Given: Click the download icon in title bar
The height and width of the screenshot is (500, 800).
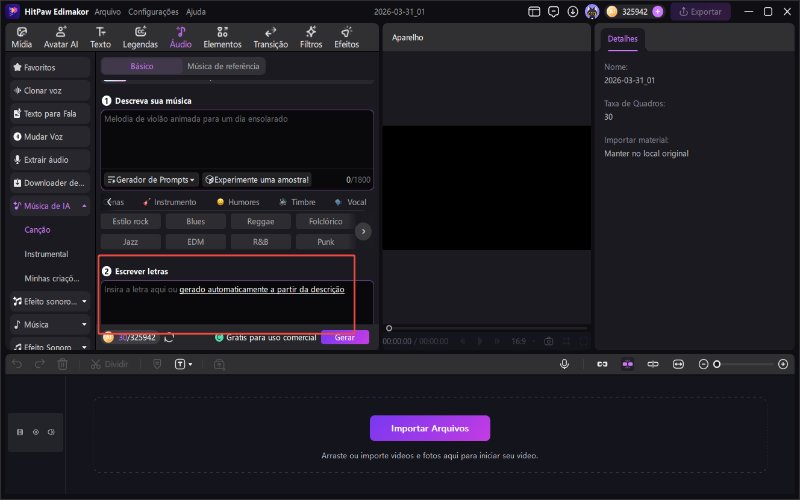Looking at the screenshot, I should point(572,12).
